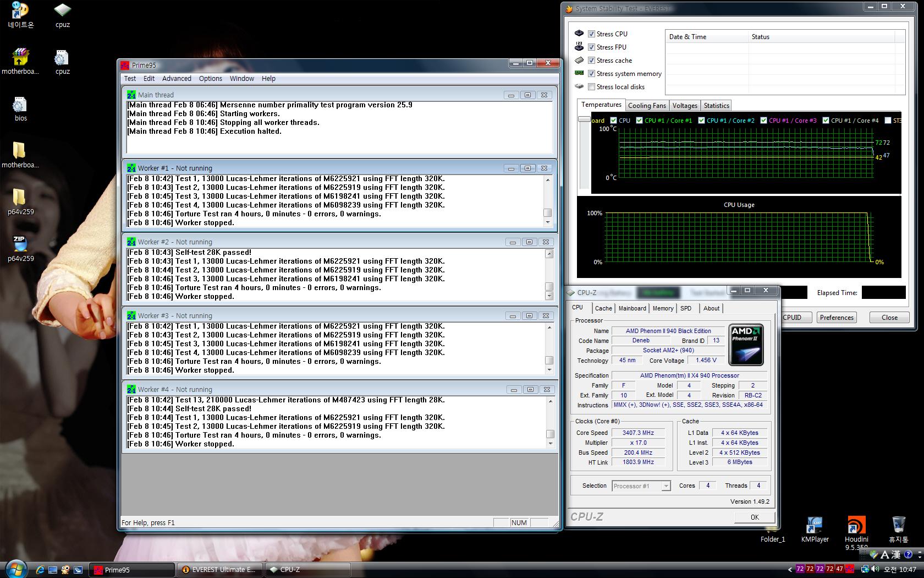Enable Stress local disks checkbox
Screen dimensions: 924x578
coord(591,86)
